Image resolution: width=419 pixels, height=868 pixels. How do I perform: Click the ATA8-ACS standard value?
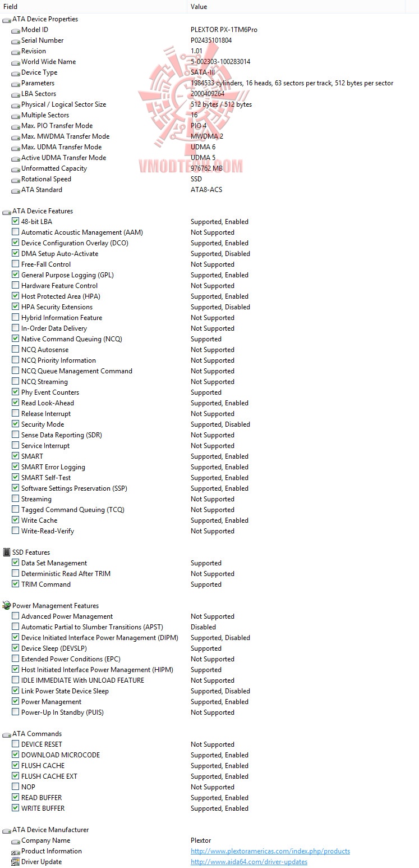pyautogui.click(x=206, y=190)
